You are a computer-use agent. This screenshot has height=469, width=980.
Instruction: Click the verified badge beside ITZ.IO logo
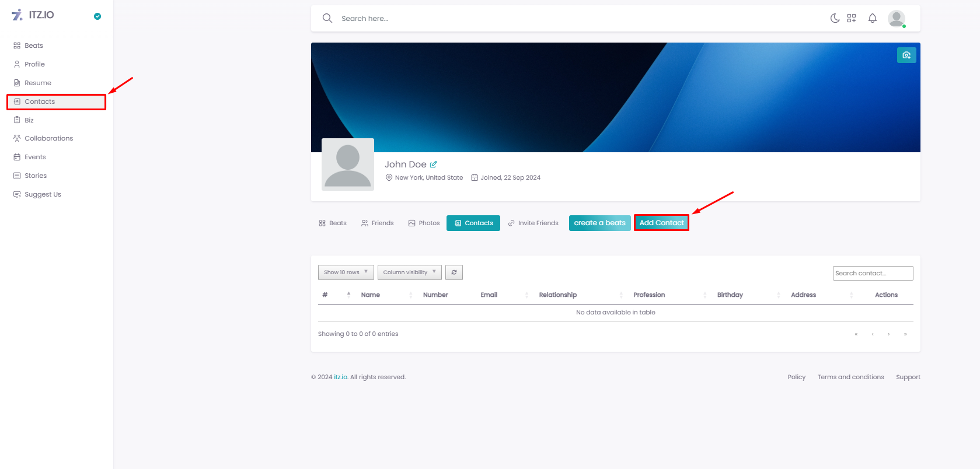coord(97,16)
